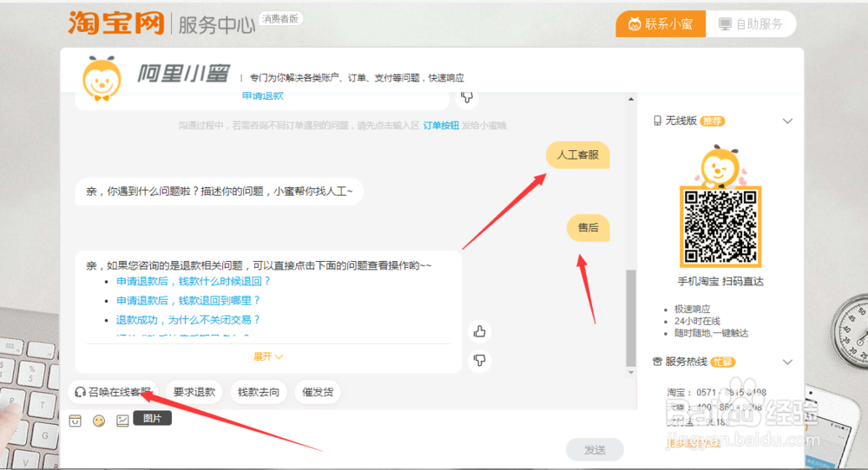Click the phone icon beside 无线版
Image resolution: width=868 pixels, height=470 pixels.
point(657,121)
